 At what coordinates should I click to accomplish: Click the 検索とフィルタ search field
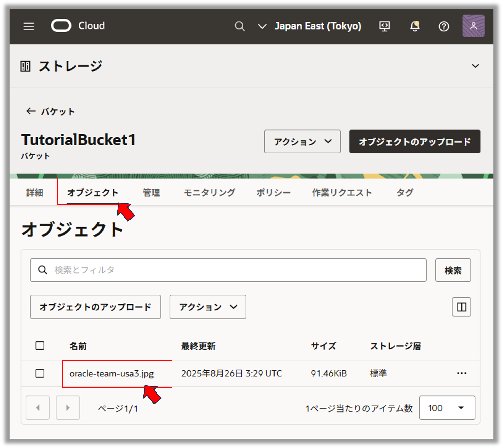point(228,270)
